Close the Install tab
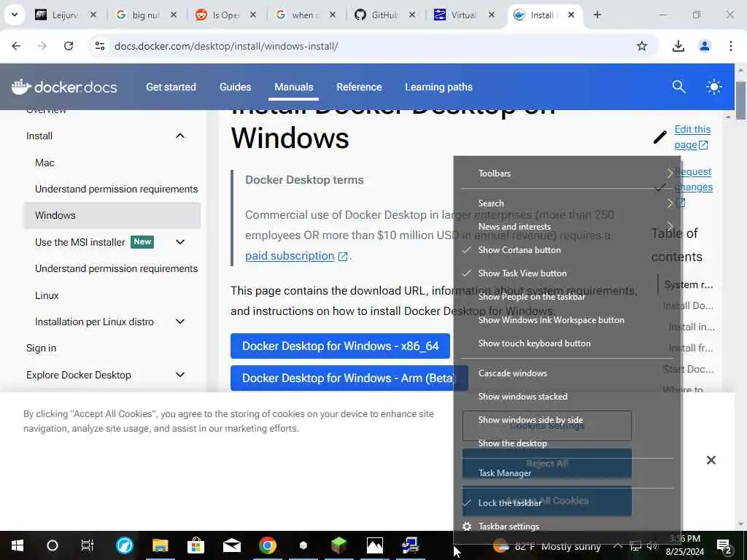The height and width of the screenshot is (560, 747). [570, 15]
